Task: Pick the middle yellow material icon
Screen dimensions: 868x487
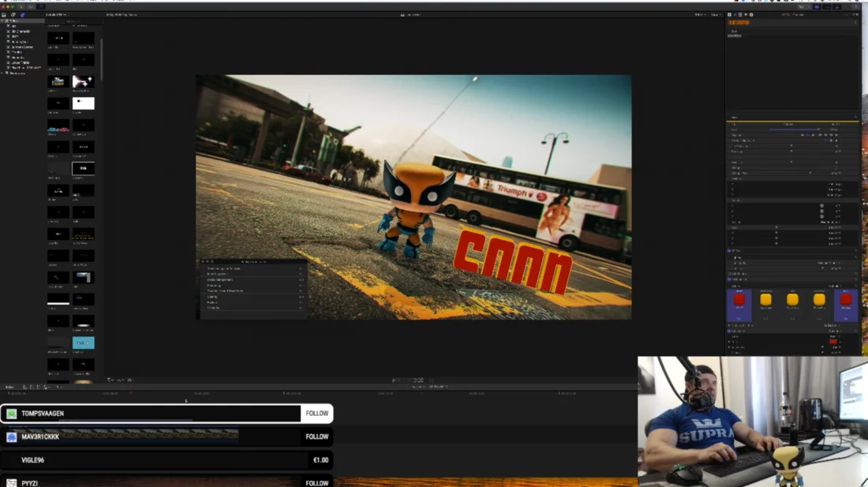Action: click(x=792, y=300)
